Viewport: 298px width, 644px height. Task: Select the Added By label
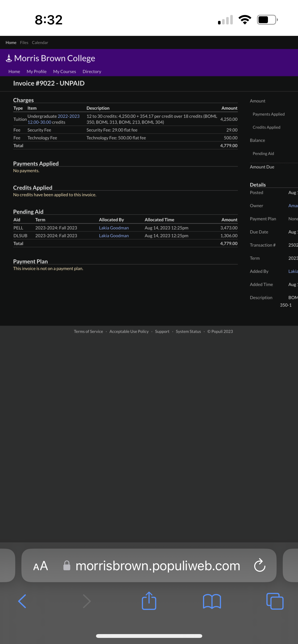(259, 271)
